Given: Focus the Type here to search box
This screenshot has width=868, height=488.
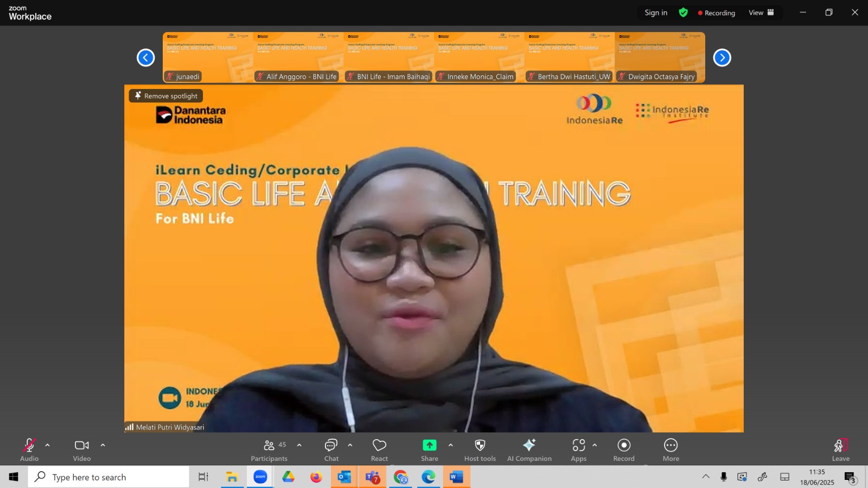Looking at the screenshot, I should point(108,477).
